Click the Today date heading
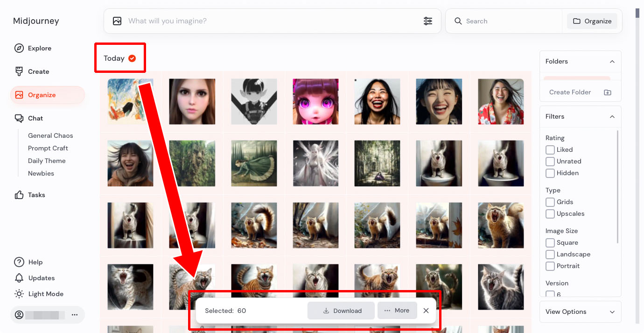The height and width of the screenshot is (333, 644). click(x=114, y=58)
